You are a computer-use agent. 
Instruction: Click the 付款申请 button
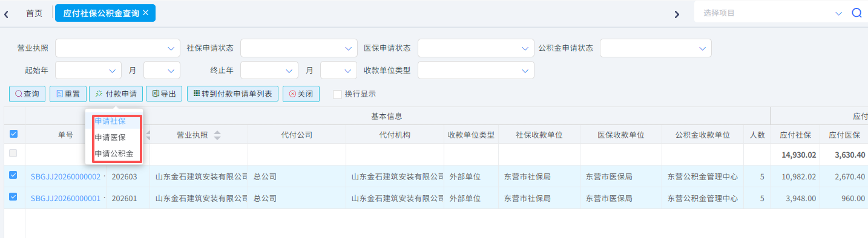click(116, 94)
